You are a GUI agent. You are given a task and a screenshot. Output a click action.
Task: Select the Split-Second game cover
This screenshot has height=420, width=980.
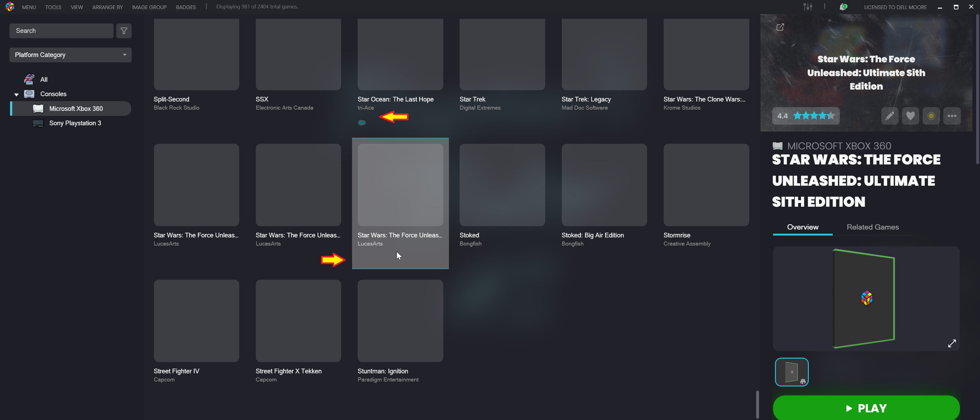(196, 54)
